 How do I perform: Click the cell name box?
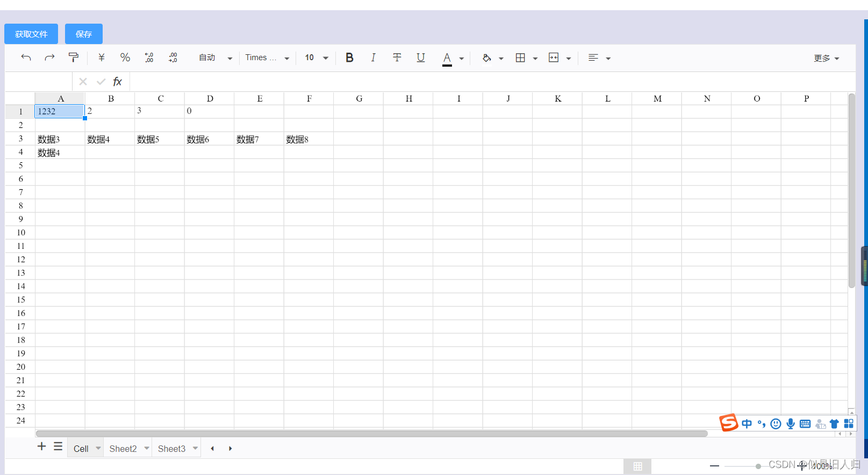tap(39, 82)
